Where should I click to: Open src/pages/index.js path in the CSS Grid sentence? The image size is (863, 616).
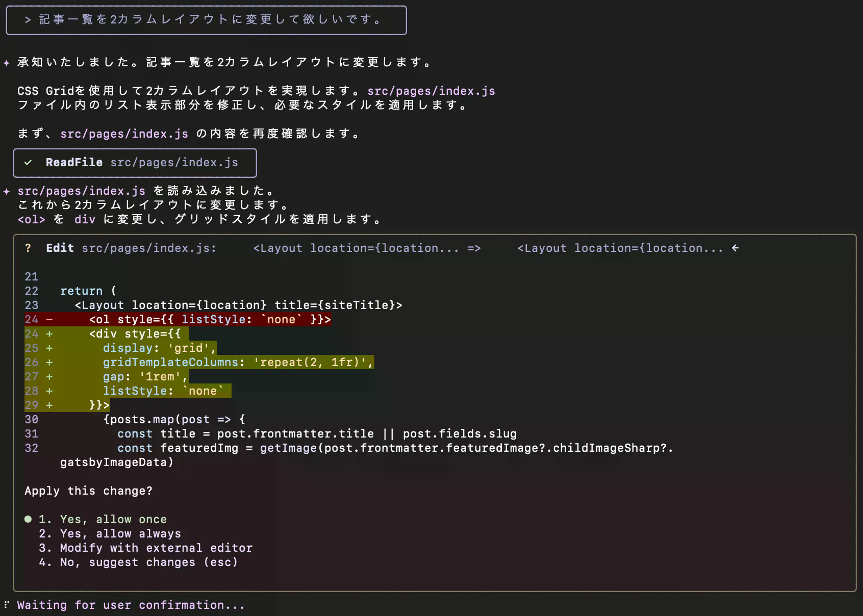click(431, 91)
